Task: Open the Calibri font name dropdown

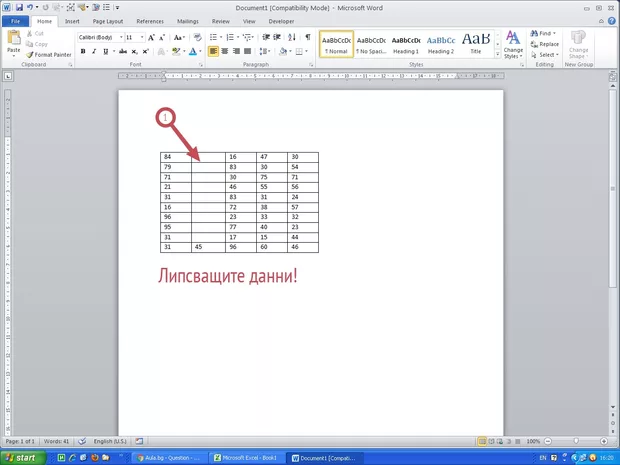Action: [98, 37]
